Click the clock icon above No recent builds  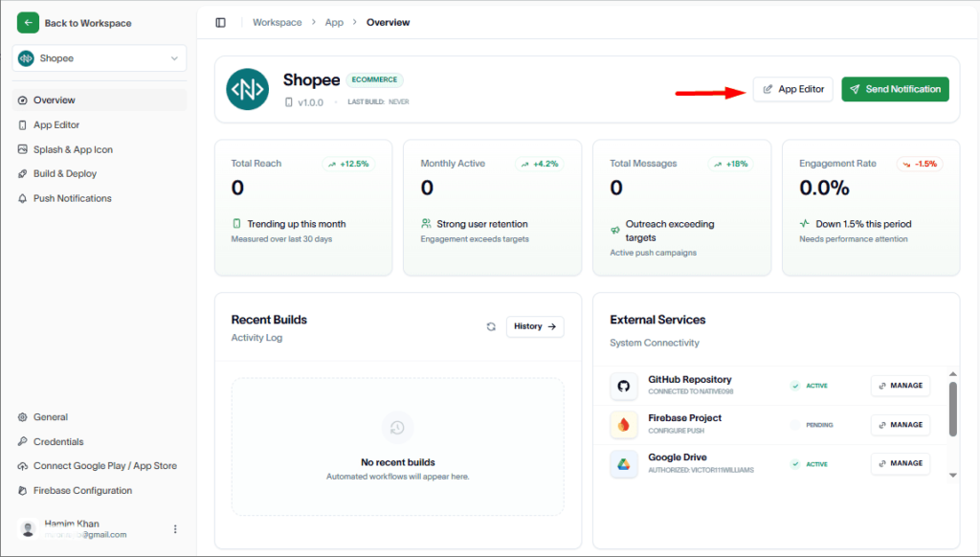[x=397, y=428]
